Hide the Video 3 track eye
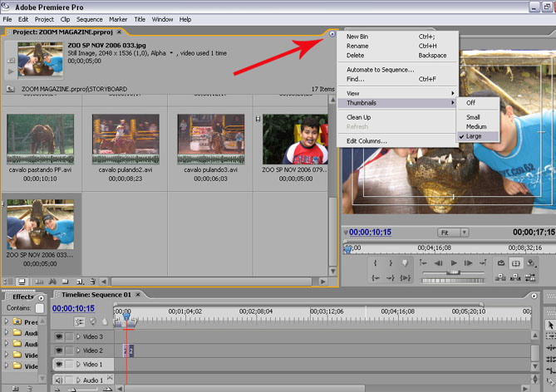The image size is (556, 392). click(59, 337)
